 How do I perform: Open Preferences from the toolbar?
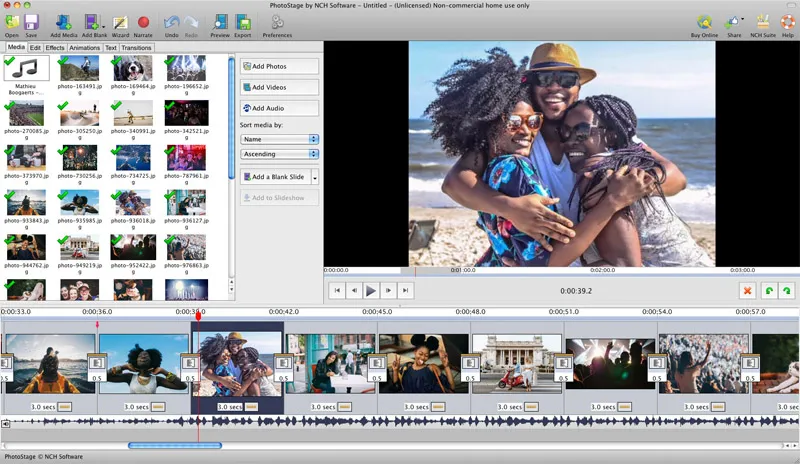click(277, 21)
